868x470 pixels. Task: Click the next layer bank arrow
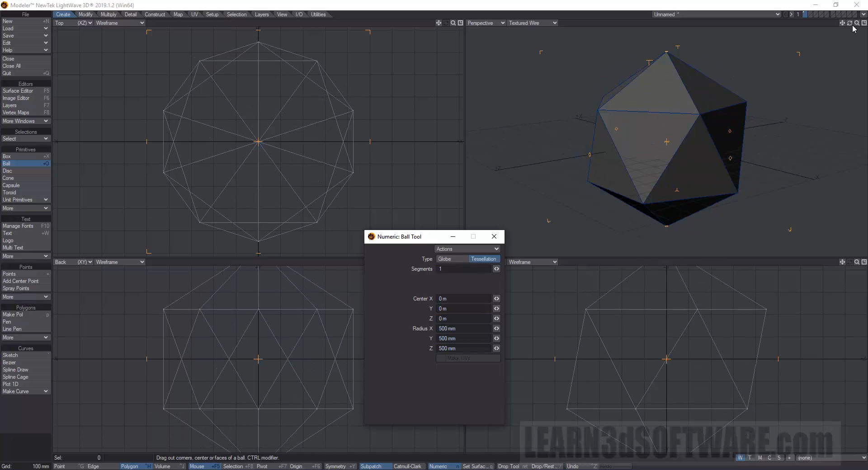point(791,14)
